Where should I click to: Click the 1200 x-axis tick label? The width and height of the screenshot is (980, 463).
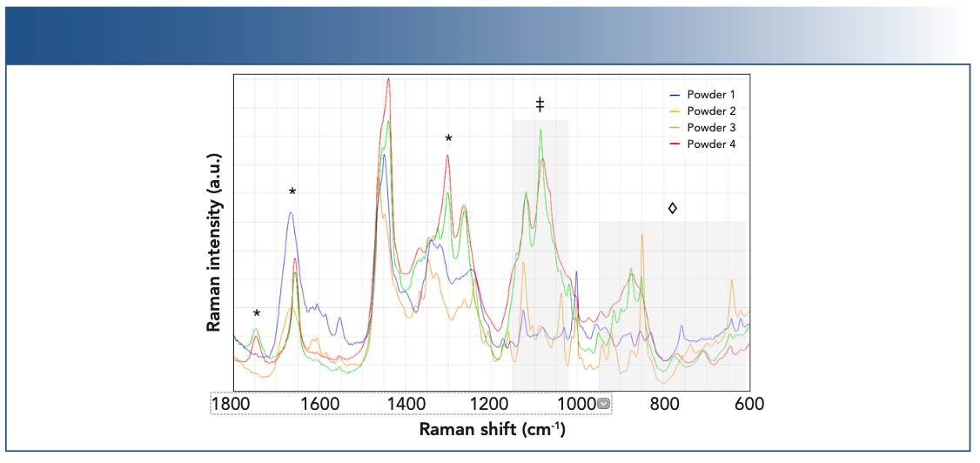pos(490,405)
